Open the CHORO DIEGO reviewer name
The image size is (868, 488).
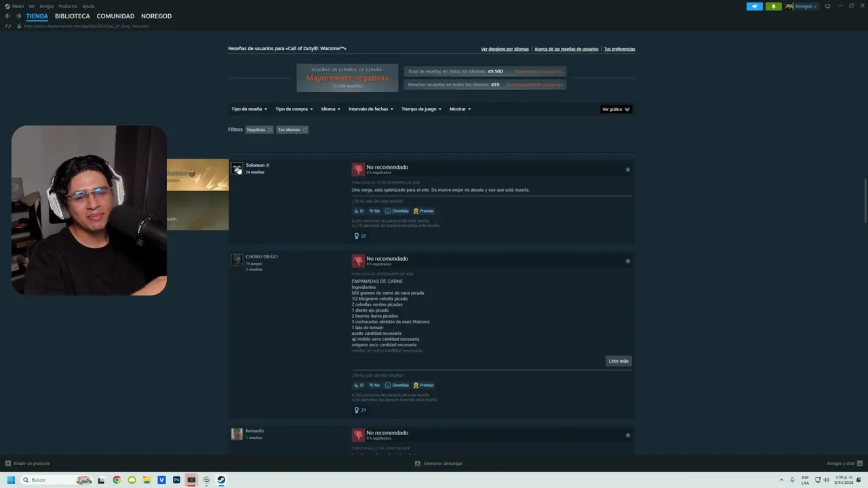pos(262,257)
